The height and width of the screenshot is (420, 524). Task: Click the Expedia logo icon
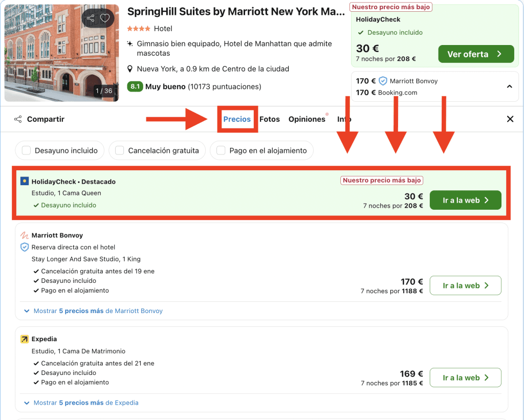25,339
